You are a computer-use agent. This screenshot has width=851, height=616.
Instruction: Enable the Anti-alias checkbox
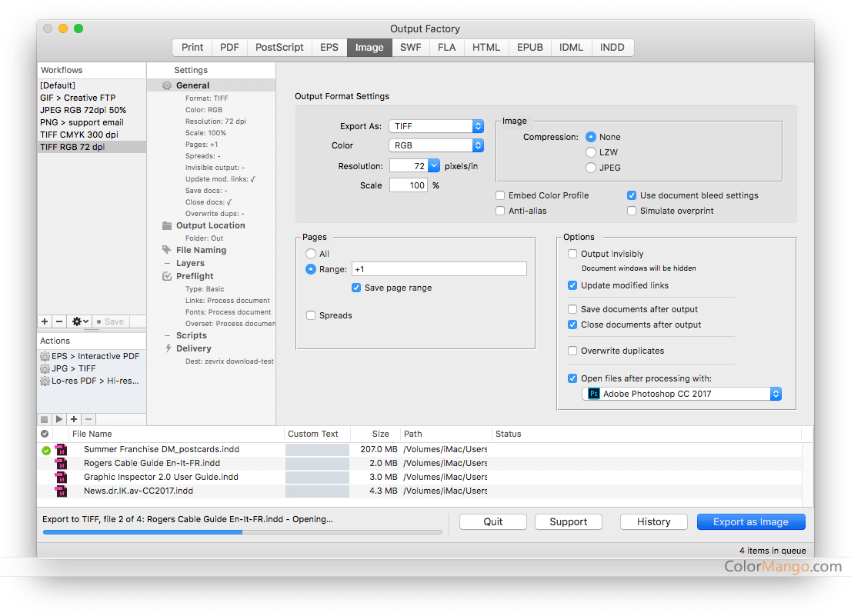click(x=499, y=210)
